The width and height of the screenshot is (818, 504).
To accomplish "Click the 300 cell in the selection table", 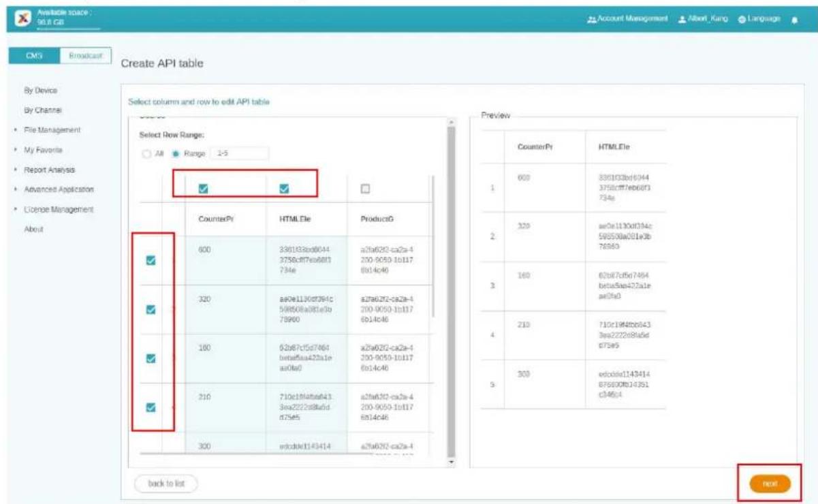I will point(225,445).
